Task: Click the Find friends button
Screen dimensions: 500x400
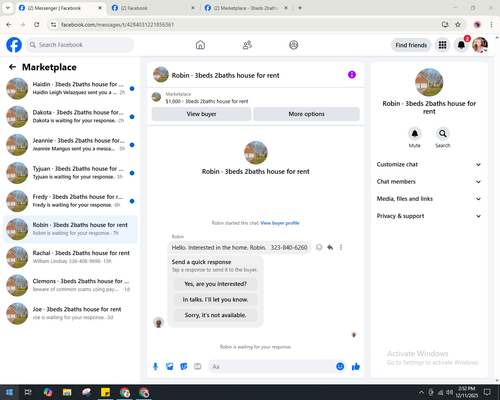Action: [x=411, y=45]
